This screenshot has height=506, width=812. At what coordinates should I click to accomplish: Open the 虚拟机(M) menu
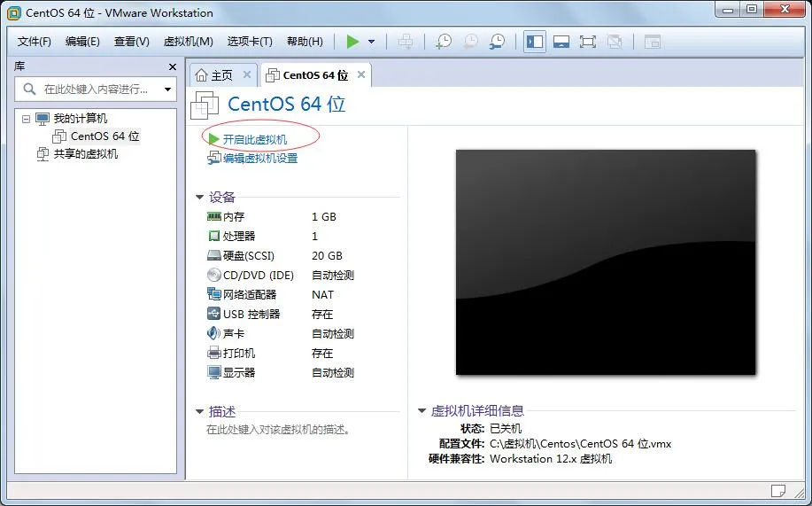pos(188,42)
